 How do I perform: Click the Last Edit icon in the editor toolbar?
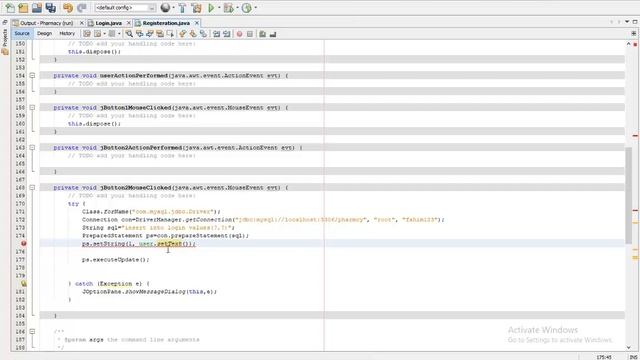(87, 34)
